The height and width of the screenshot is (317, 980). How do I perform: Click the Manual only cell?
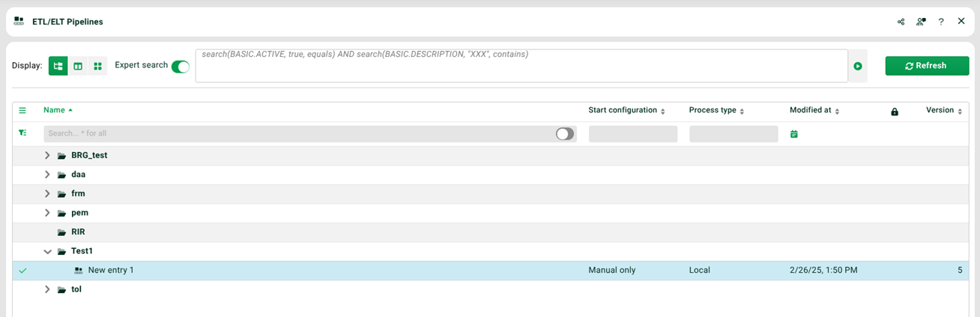point(612,270)
